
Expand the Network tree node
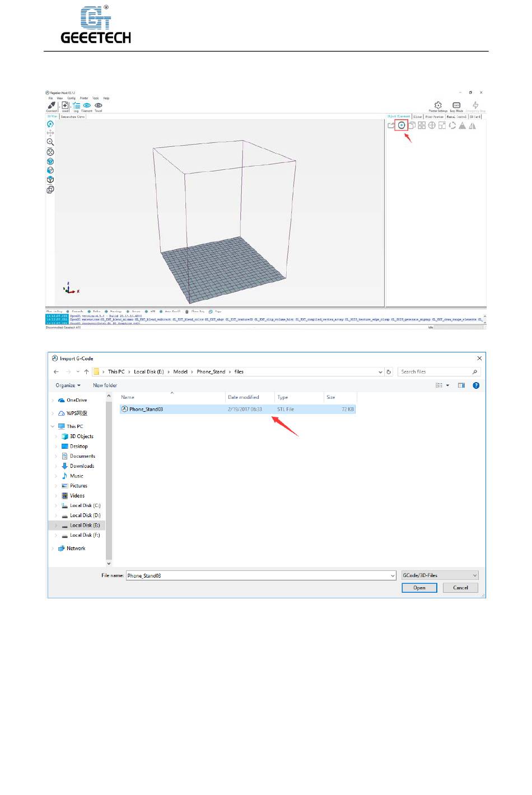(53, 548)
